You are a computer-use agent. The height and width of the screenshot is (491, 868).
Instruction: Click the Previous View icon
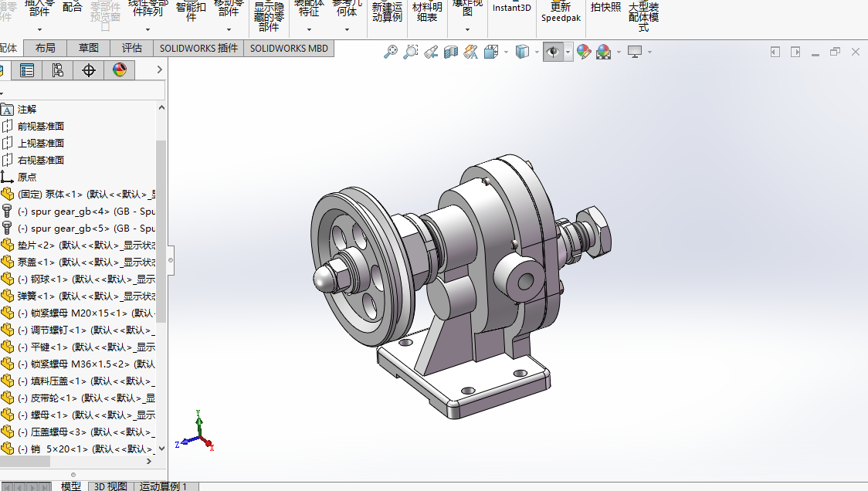431,52
